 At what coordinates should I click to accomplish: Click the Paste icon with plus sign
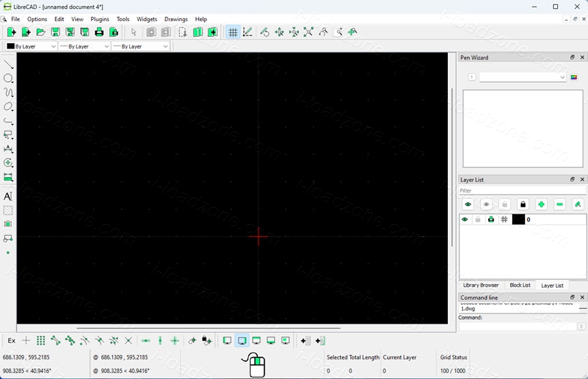213,32
